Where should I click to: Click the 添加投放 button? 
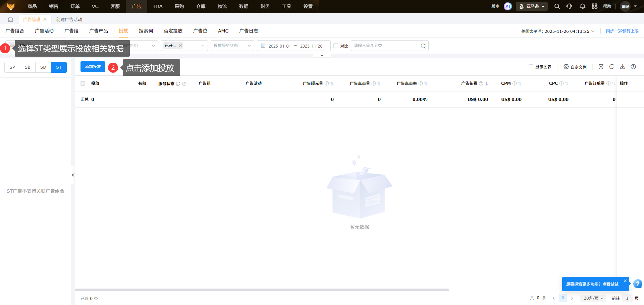pyautogui.click(x=93, y=67)
